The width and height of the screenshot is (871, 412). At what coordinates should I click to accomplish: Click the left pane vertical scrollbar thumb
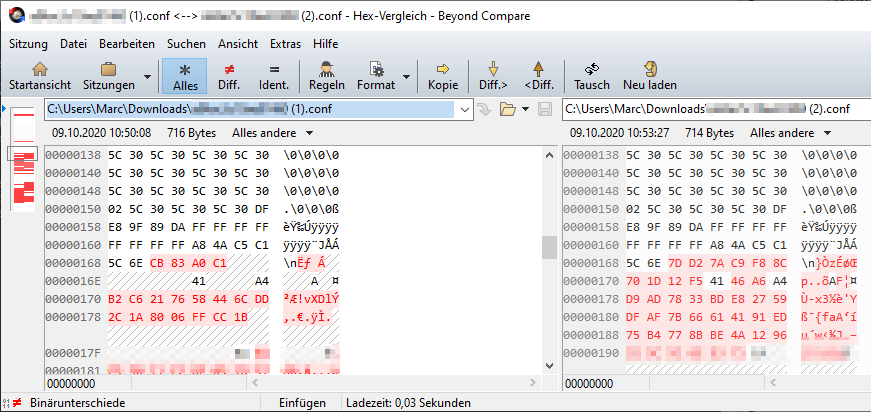click(x=549, y=248)
